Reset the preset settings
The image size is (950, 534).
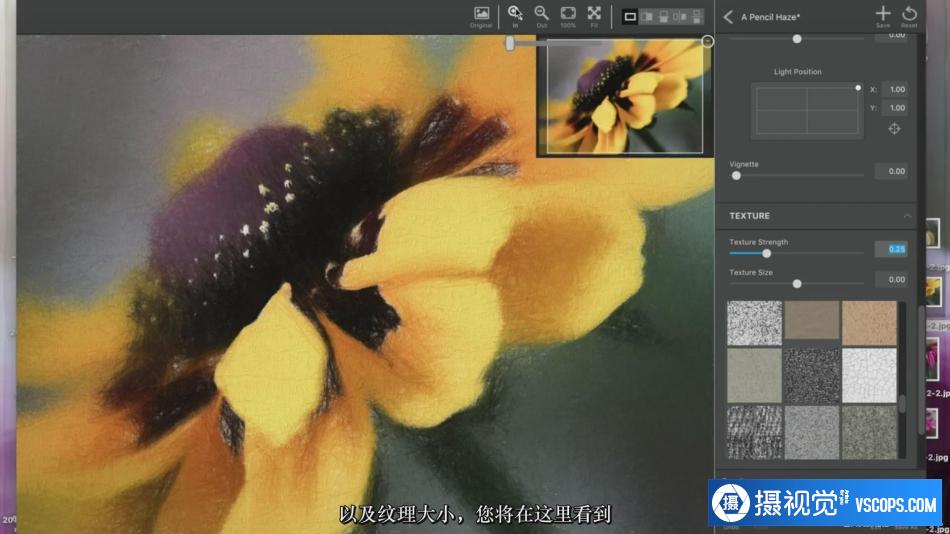[x=909, y=16]
